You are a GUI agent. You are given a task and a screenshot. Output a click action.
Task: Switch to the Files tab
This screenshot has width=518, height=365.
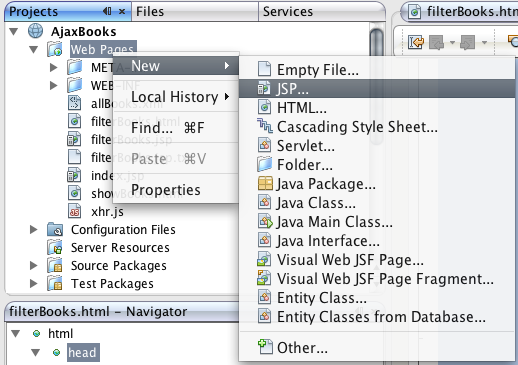(x=195, y=12)
